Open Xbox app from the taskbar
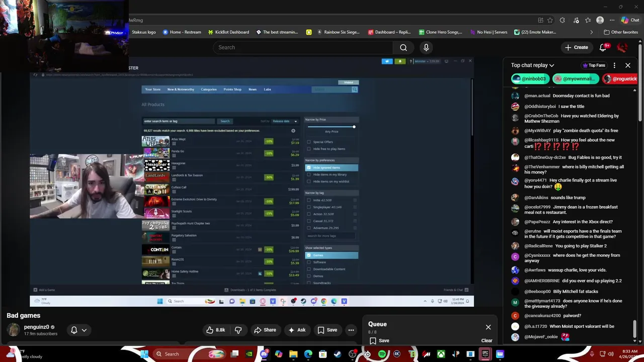 pos(441,354)
